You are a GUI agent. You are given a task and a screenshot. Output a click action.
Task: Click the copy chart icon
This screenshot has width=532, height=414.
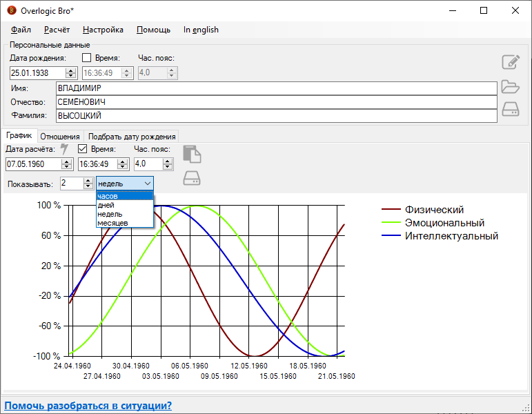192,153
